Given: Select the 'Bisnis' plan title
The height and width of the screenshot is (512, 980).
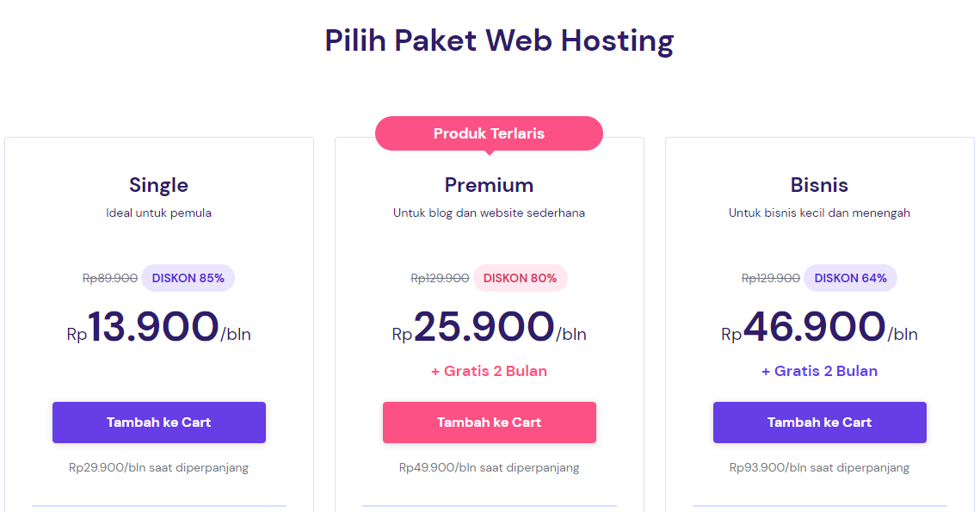Looking at the screenshot, I should pos(819,184).
